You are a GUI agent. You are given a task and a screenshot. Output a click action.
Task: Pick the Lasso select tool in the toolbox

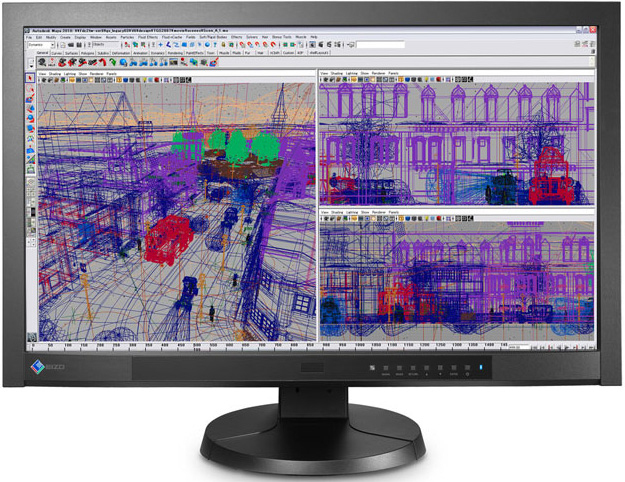click(x=30, y=89)
